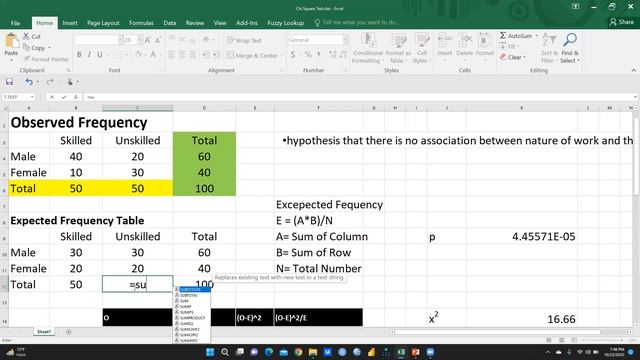Click the Touch/Mouse mode icon

point(70,82)
